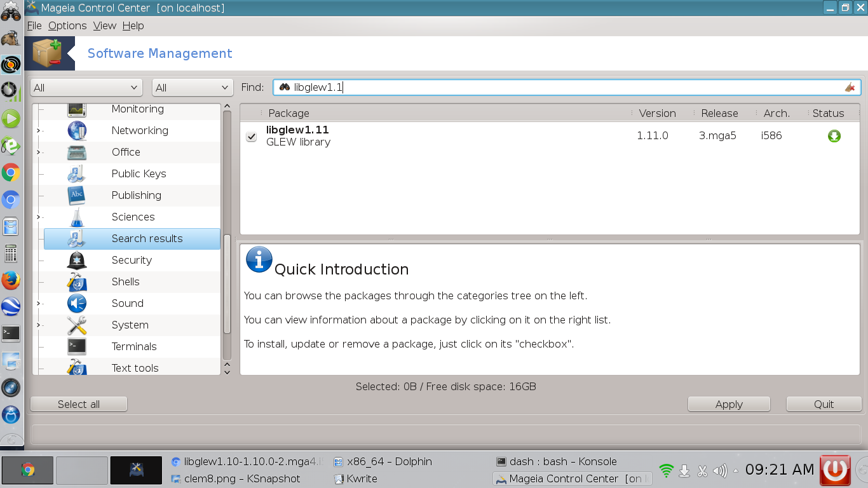
Task: Select the Text tools category
Action: coord(135,368)
